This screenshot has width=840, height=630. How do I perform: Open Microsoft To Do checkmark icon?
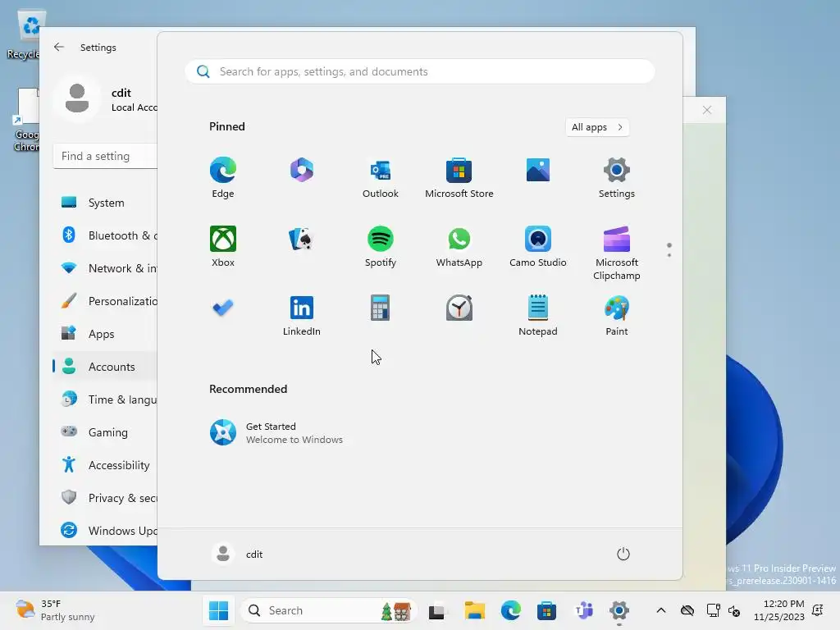coord(223,308)
